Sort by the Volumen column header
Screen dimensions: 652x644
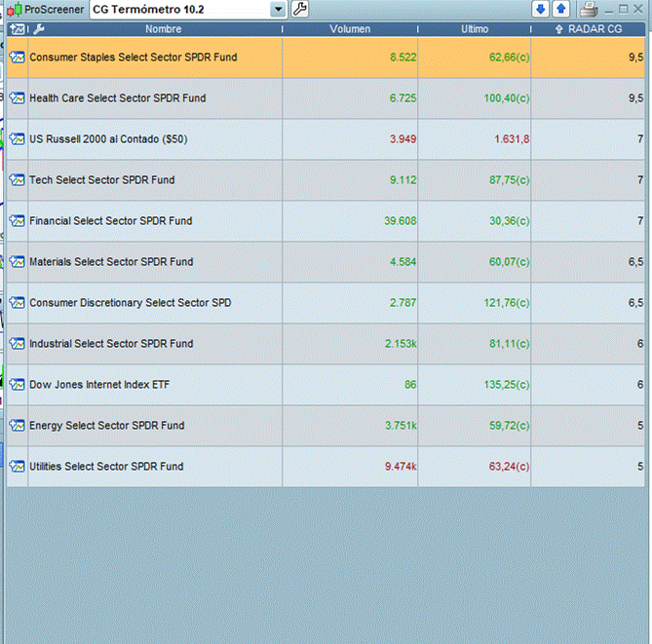[350, 29]
